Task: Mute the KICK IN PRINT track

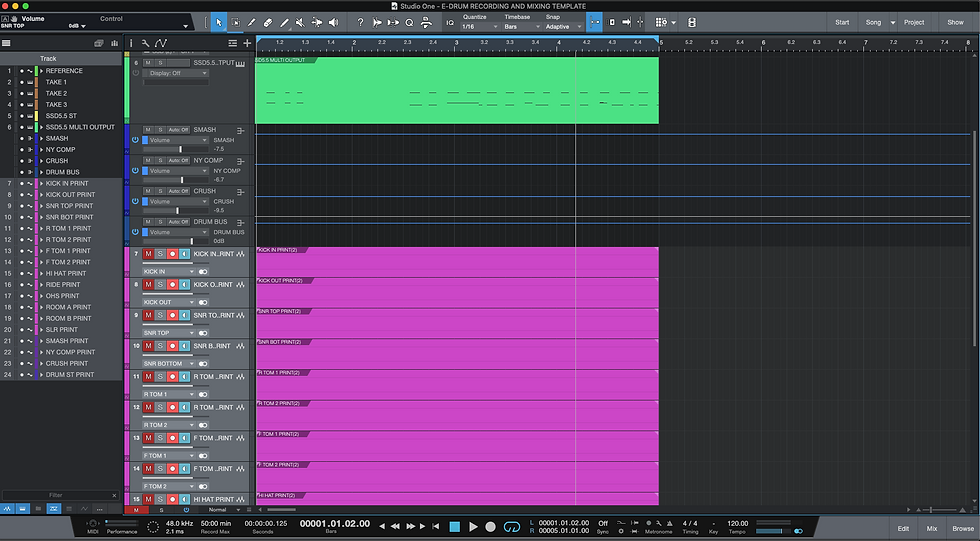Action: tap(148, 254)
